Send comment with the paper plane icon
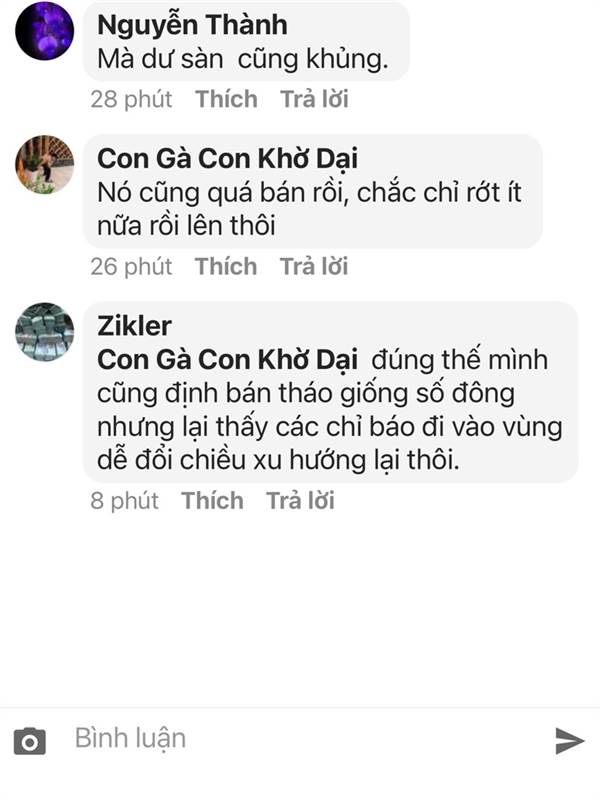Screen dimensions: 600x800 [569, 741]
